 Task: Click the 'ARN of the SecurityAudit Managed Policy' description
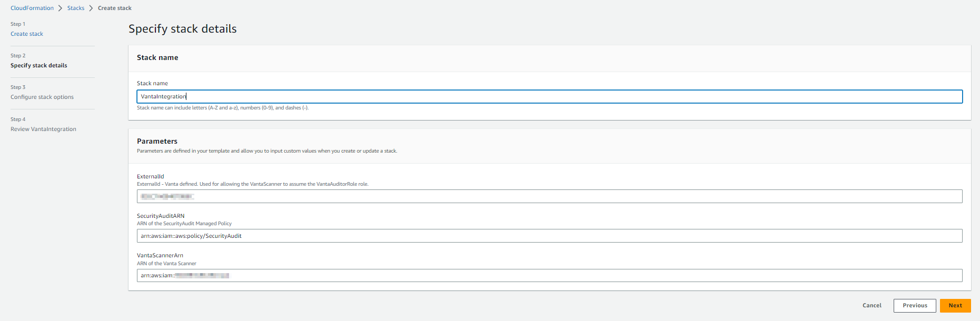(x=184, y=224)
